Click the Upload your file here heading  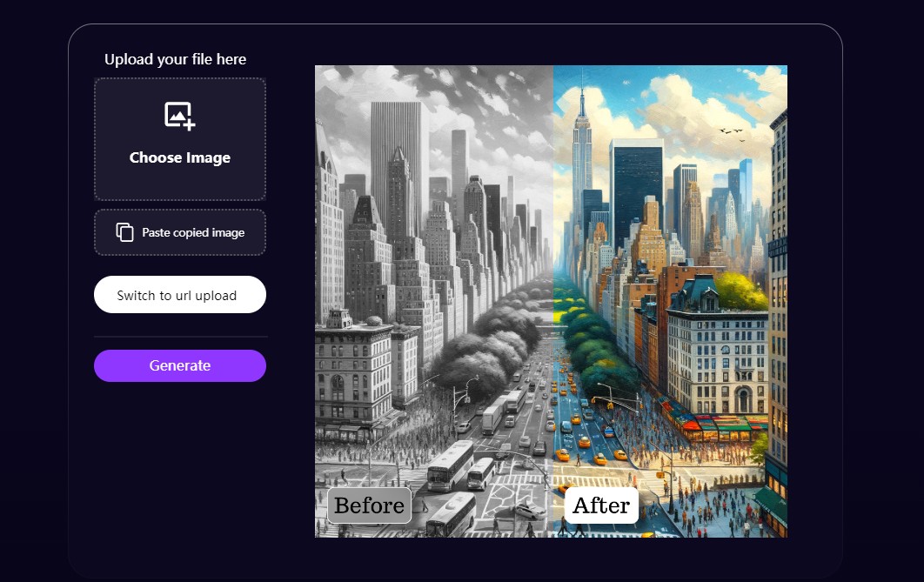tap(175, 59)
